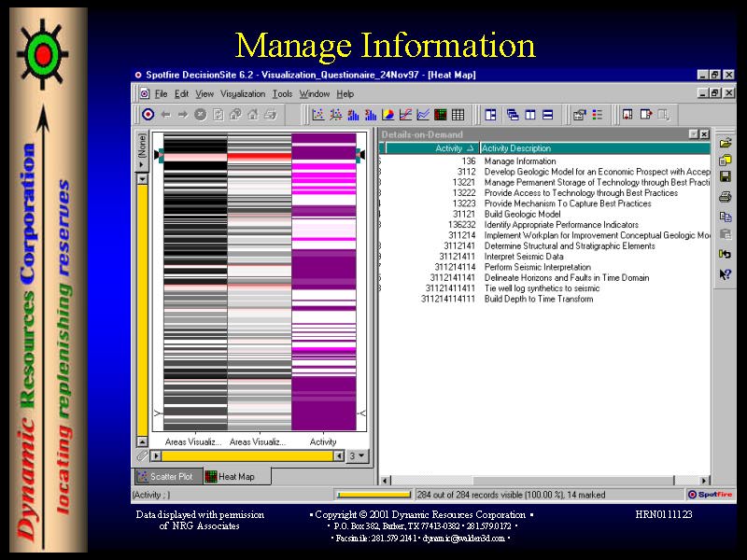Click the save icon in right sidebar

click(x=725, y=176)
